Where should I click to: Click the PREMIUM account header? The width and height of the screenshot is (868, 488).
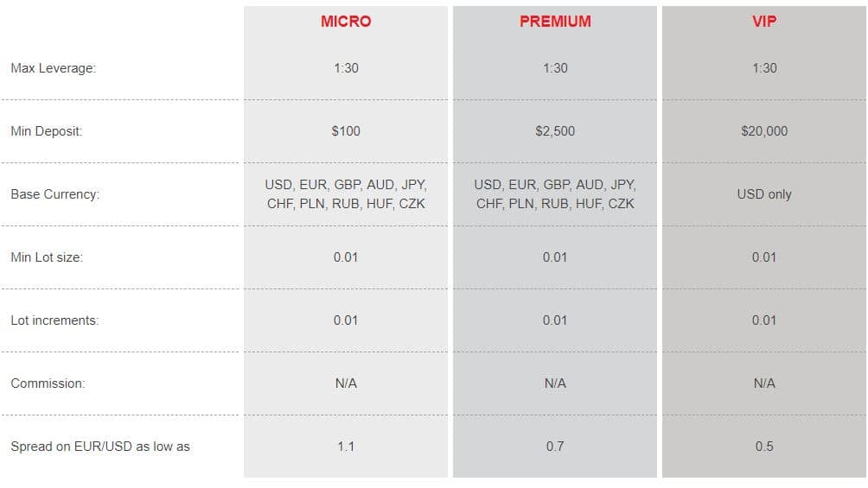(555, 21)
